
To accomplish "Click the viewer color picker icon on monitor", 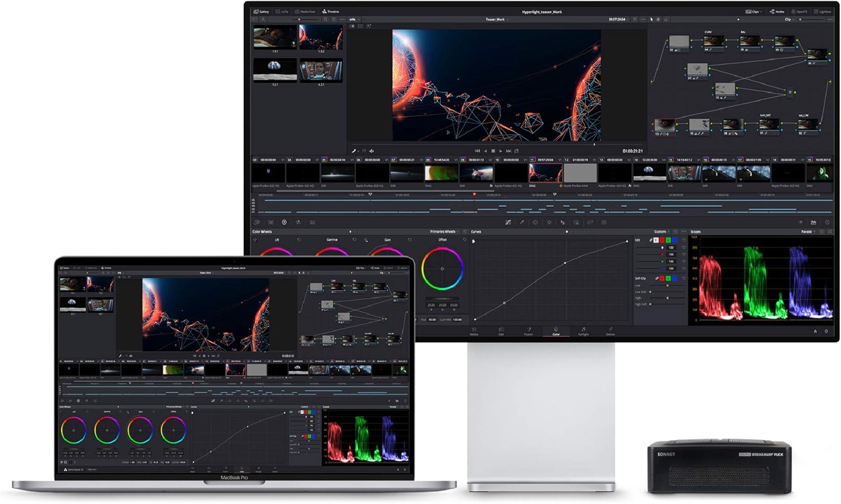I will coord(354,151).
